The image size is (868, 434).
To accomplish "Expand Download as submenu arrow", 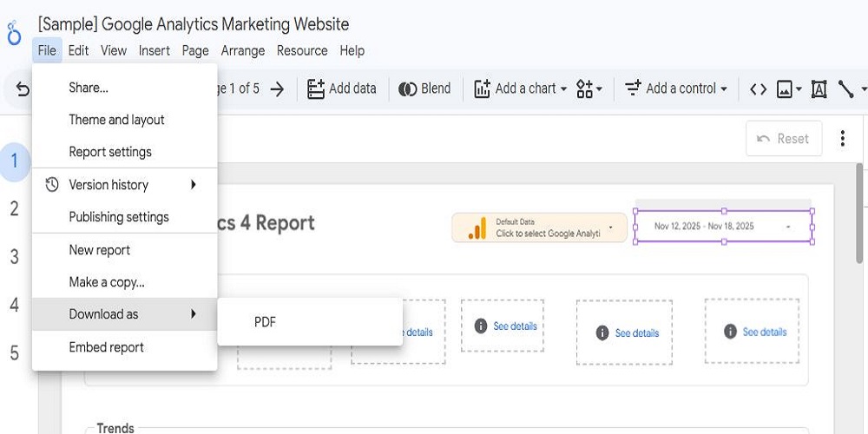I will 194,314.
